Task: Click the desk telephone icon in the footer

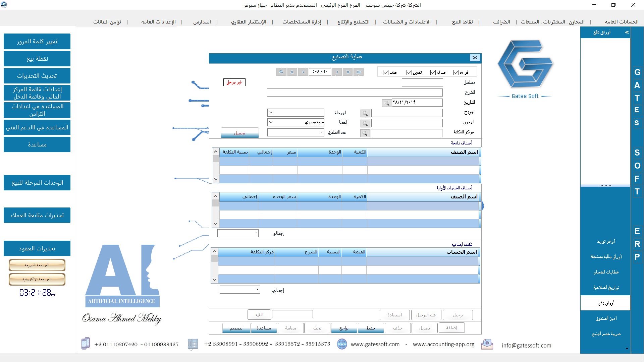Action: click(193, 344)
